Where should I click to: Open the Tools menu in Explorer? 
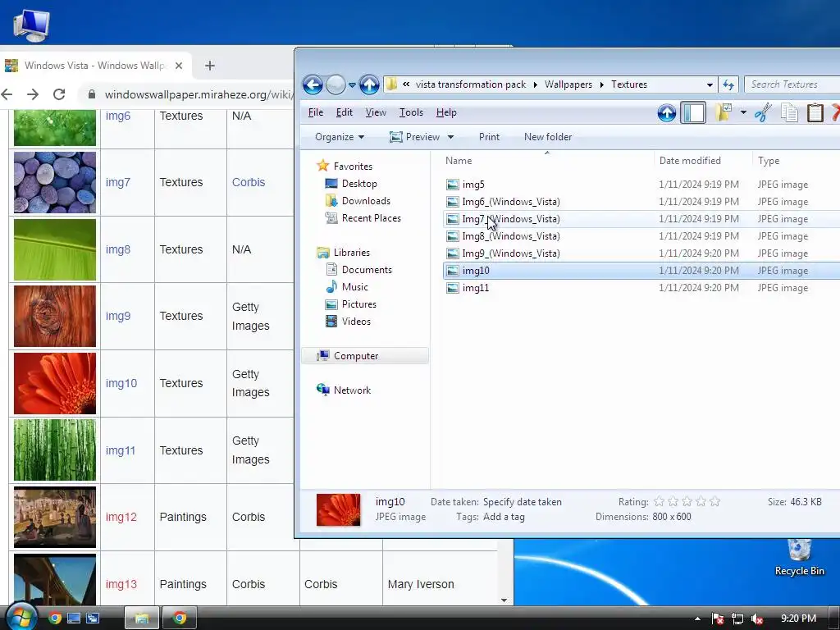point(411,112)
